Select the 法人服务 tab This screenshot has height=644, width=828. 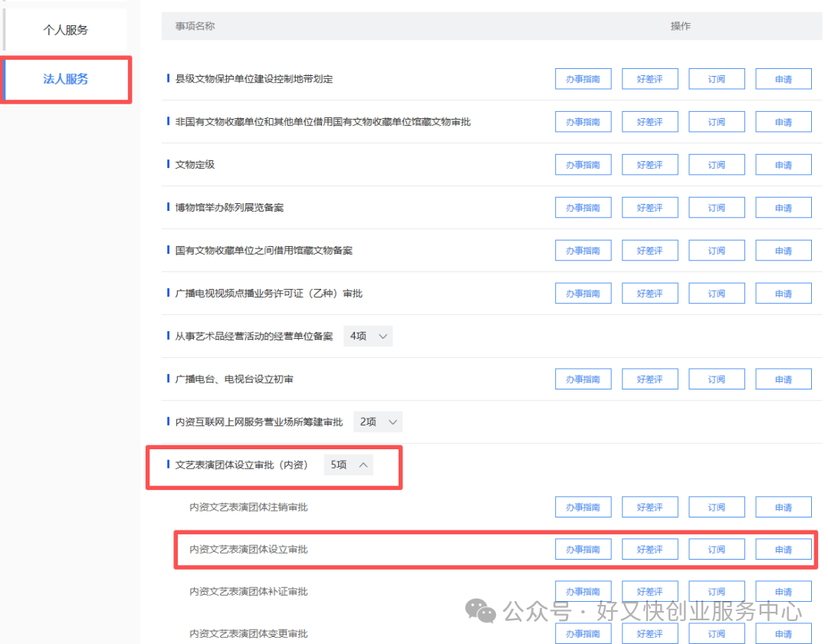click(65, 79)
